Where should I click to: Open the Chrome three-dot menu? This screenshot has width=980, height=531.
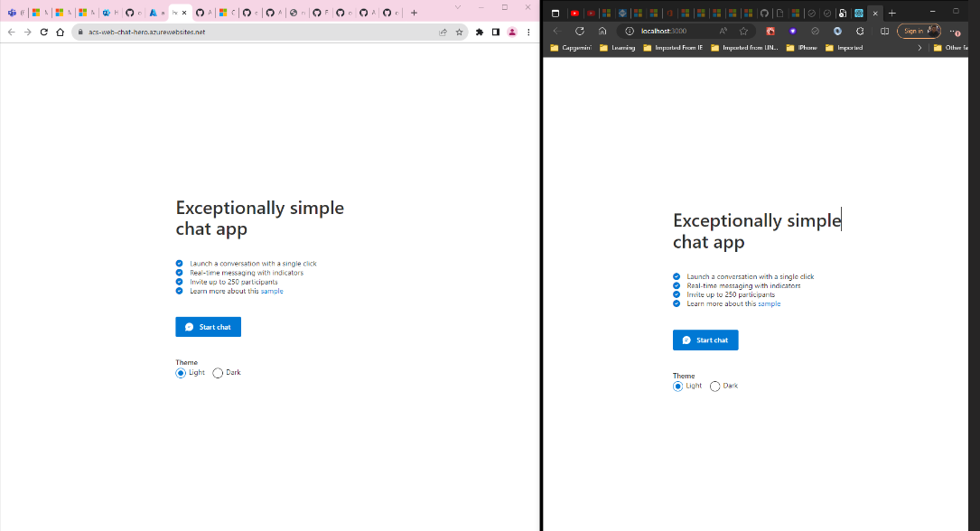point(529,31)
